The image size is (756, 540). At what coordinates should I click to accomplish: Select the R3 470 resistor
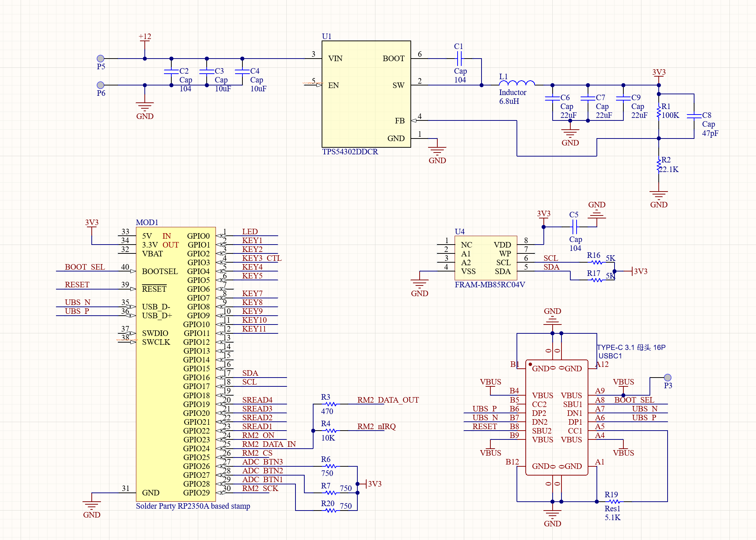(x=331, y=404)
